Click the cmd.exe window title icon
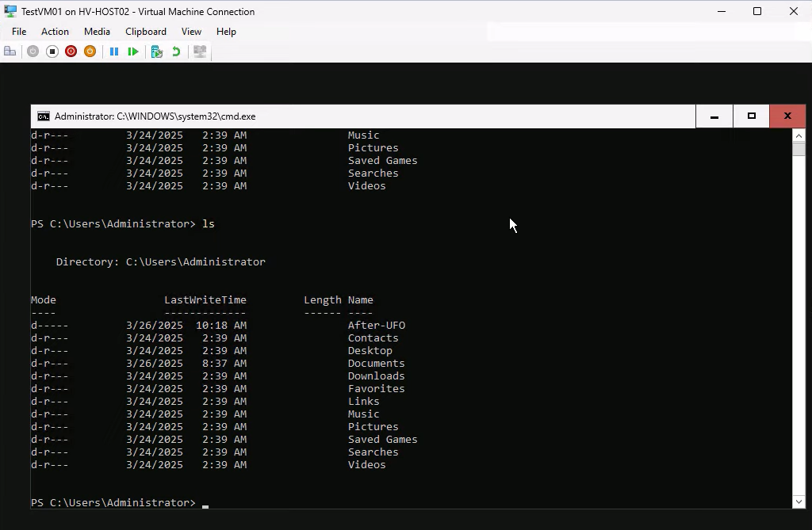Screen dimensions: 812x530 pos(44,116)
